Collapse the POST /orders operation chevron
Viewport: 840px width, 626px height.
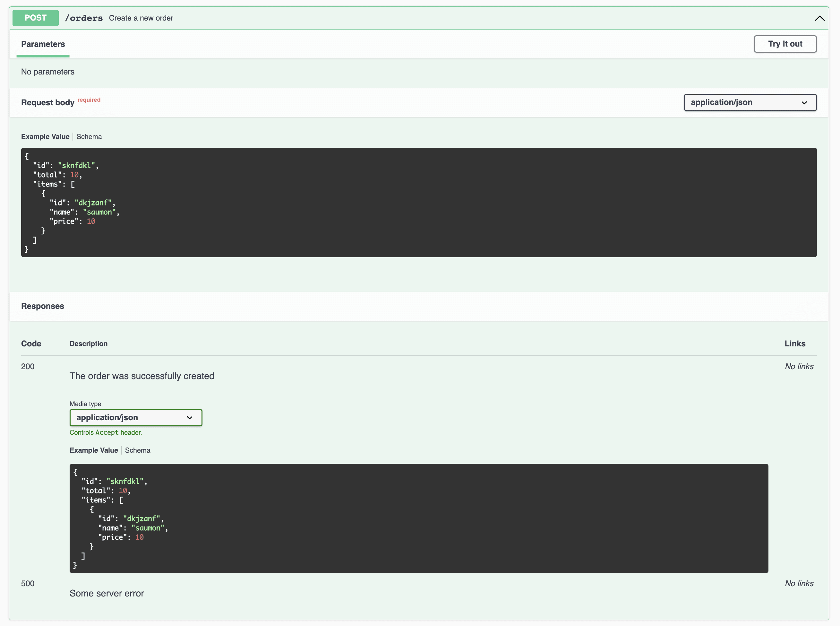(x=819, y=18)
